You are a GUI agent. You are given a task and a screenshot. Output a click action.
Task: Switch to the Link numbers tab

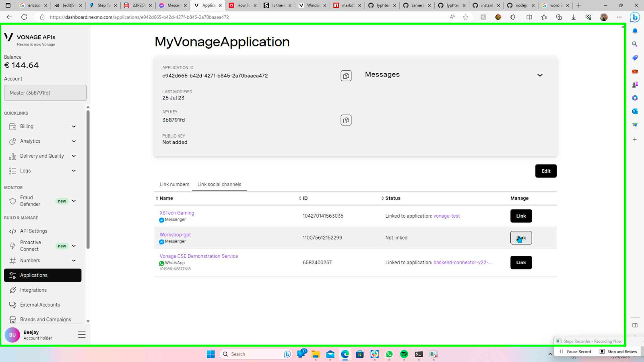click(174, 184)
